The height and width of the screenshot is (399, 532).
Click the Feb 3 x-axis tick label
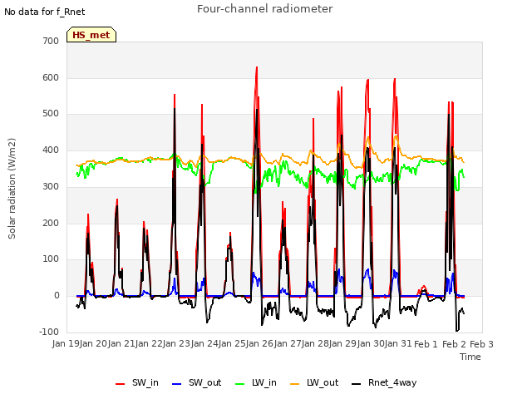click(x=481, y=344)
